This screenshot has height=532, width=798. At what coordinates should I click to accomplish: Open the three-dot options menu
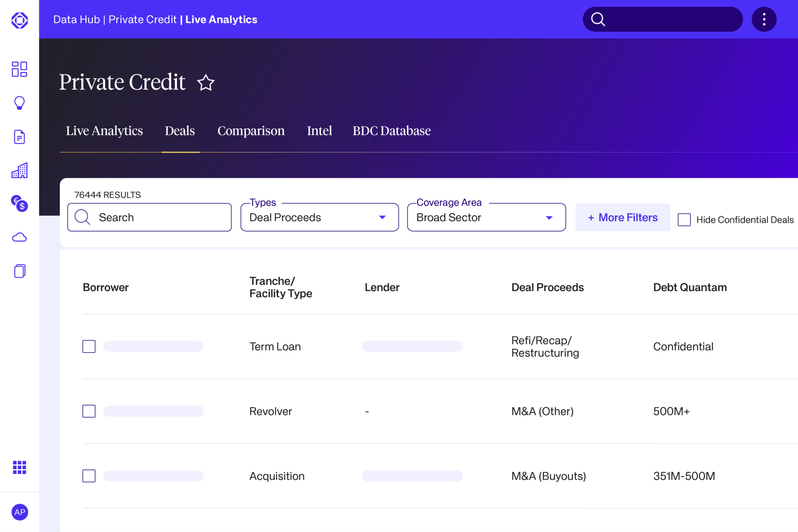pyautogui.click(x=764, y=19)
